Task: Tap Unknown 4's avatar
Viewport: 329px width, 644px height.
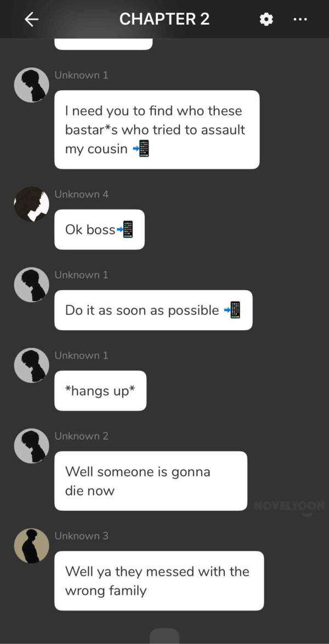Action: click(32, 204)
